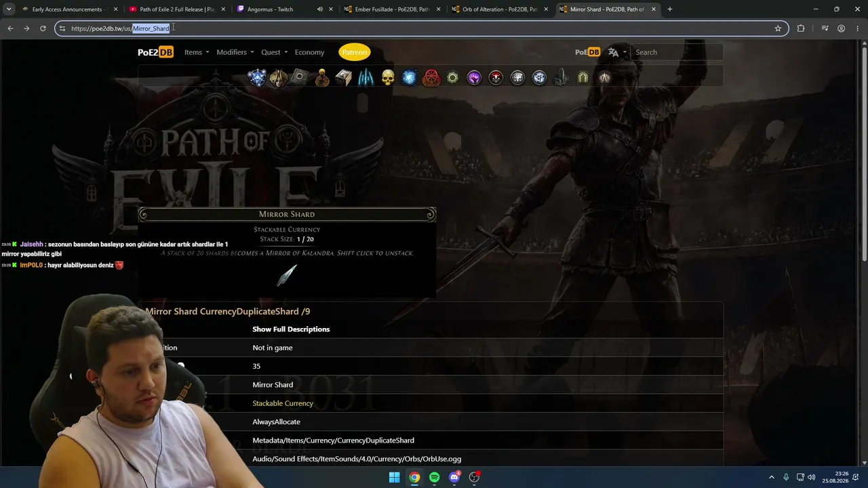Open the red wheel category icon
The width and height of the screenshot is (868, 488).
(x=431, y=78)
